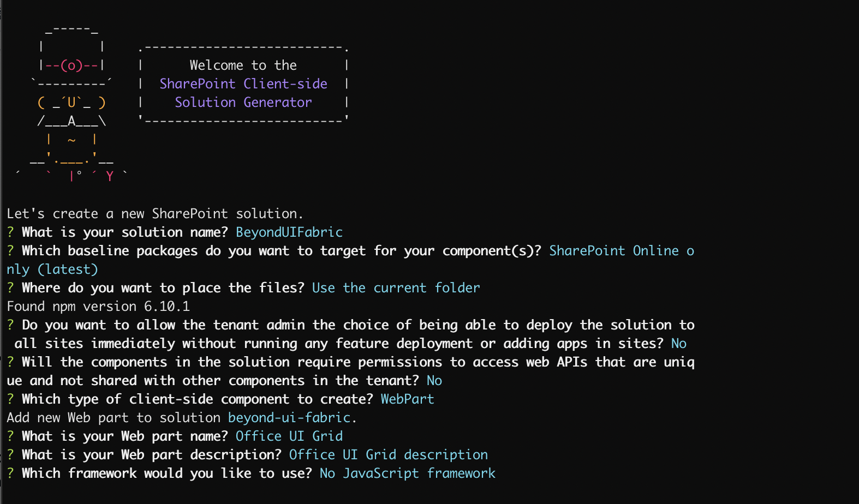
Task: Click the "SharePoint Online o" answer text
Action: coord(622,251)
